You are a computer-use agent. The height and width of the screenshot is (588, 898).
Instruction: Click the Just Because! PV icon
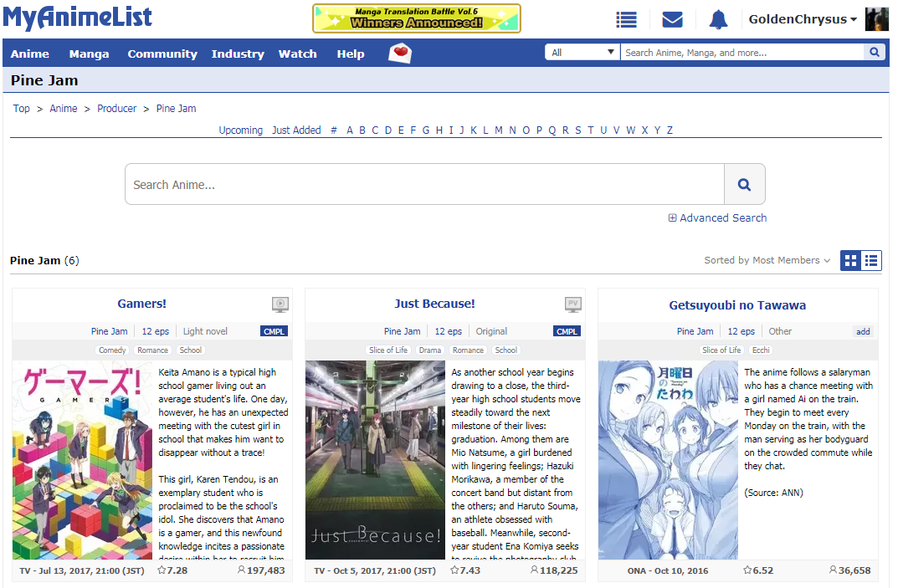click(573, 304)
